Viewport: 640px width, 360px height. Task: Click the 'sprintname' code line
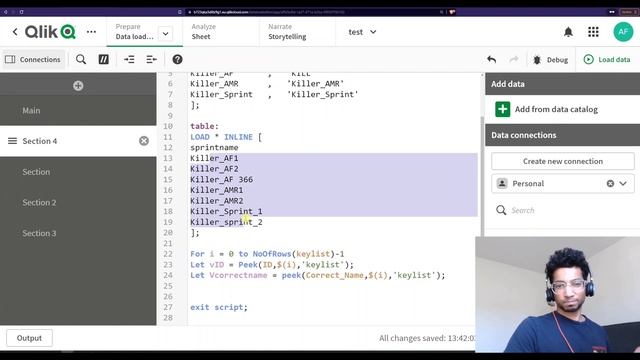214,147
